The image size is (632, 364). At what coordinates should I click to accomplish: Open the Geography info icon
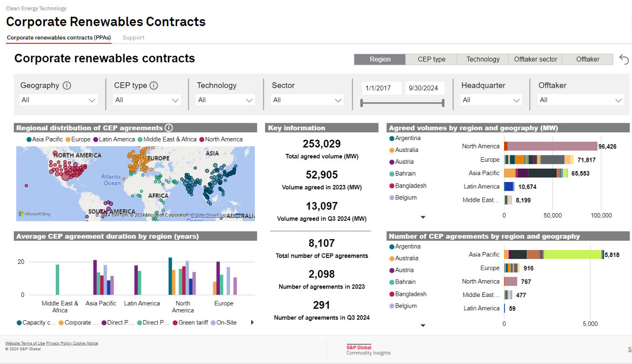pos(67,85)
